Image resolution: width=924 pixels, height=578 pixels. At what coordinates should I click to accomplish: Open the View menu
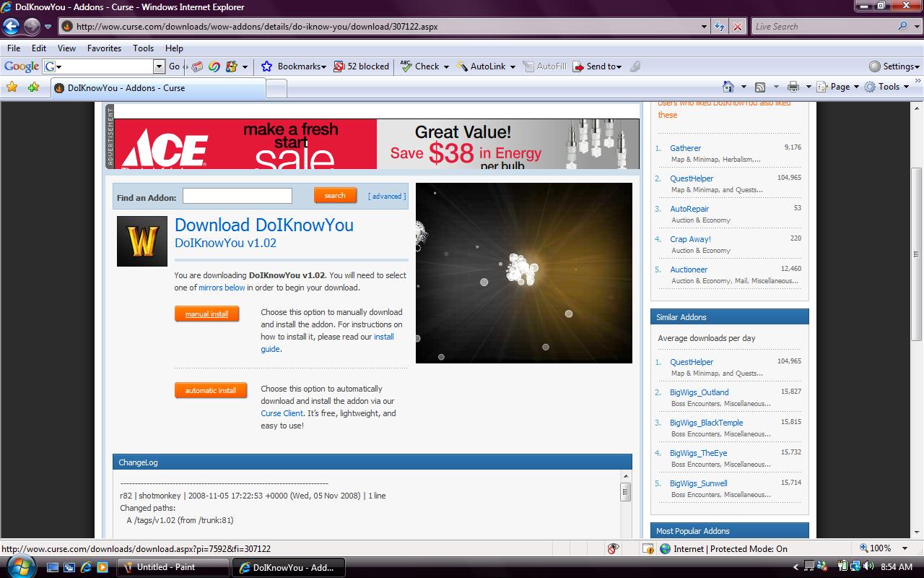[x=66, y=48]
